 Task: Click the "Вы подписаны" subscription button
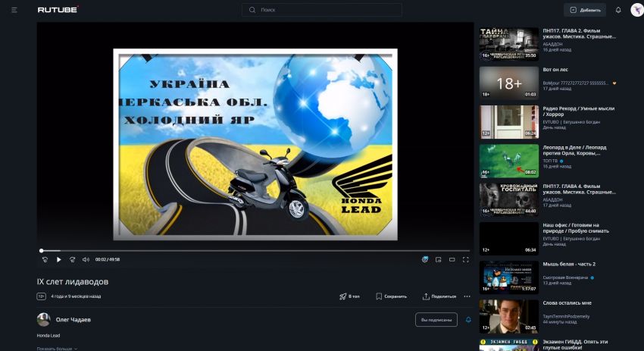436,319
